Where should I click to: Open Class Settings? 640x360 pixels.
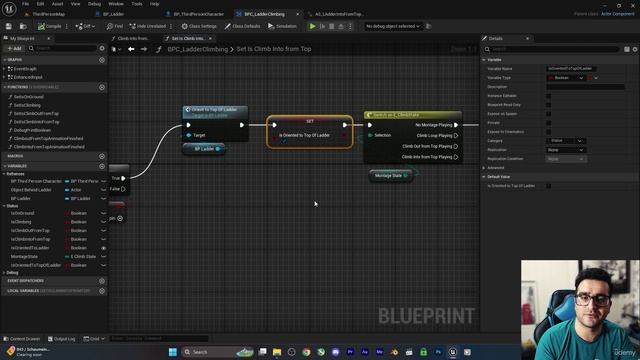[199, 26]
